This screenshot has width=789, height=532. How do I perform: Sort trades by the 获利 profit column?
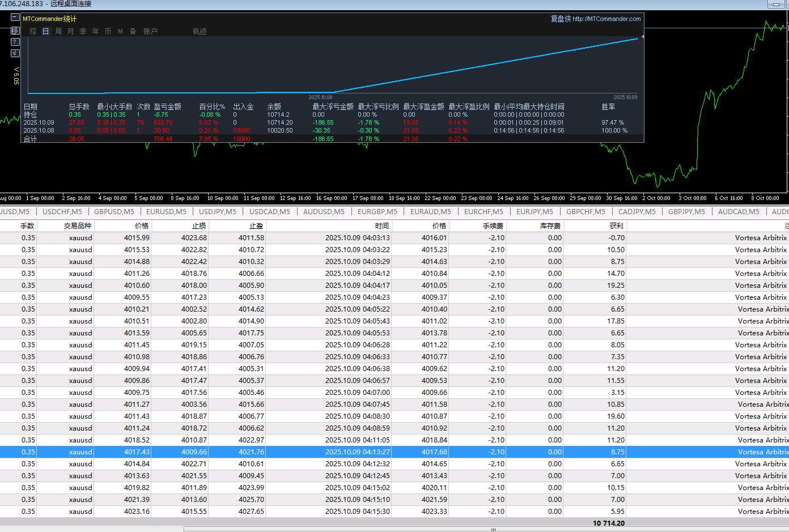coord(616,226)
